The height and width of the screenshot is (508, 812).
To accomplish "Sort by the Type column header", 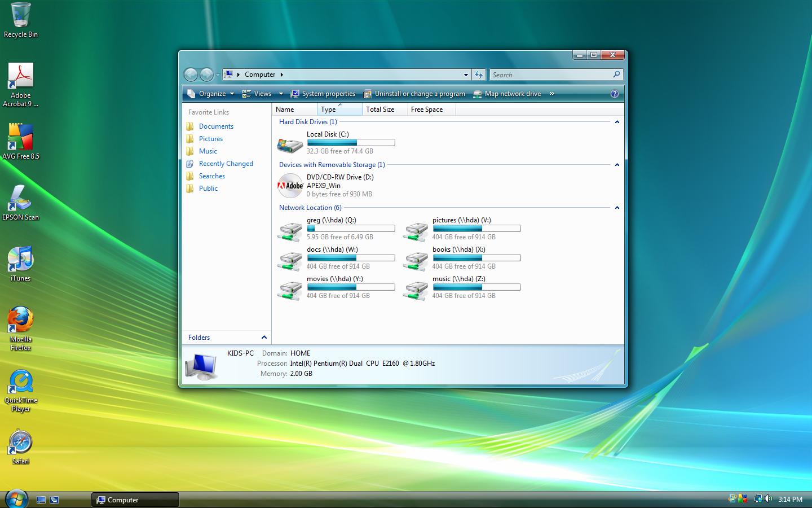I will [x=339, y=110].
